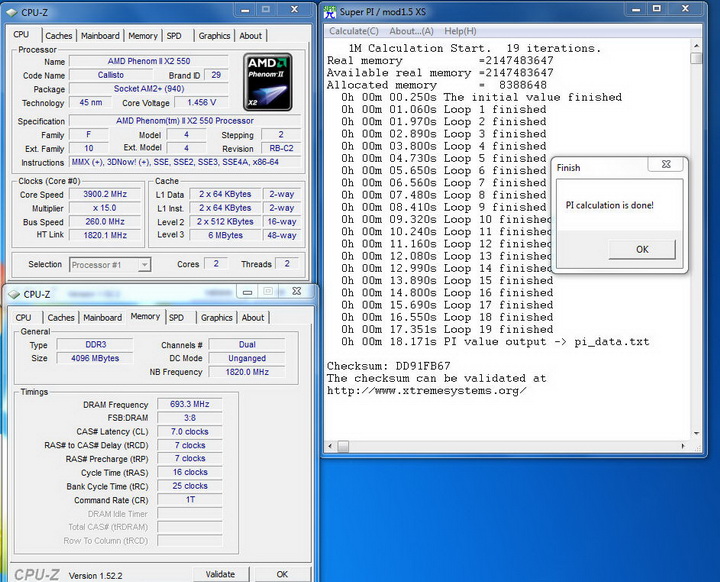The height and width of the screenshot is (582, 720).
Task: Click the Super PI title bar icon
Action: coord(329,12)
